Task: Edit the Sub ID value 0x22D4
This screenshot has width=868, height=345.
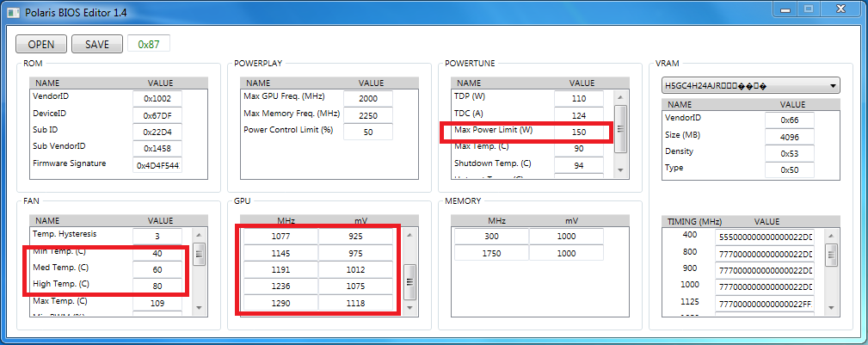Action: point(157,132)
